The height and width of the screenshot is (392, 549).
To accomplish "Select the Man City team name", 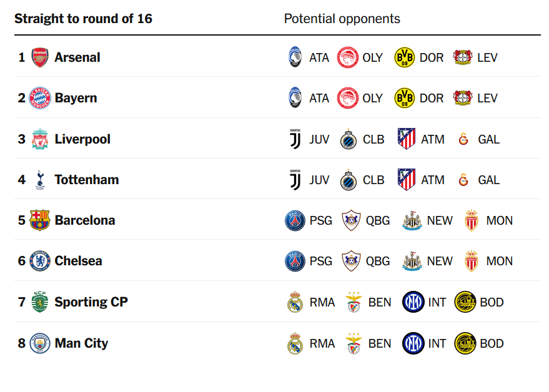I will tap(81, 343).
